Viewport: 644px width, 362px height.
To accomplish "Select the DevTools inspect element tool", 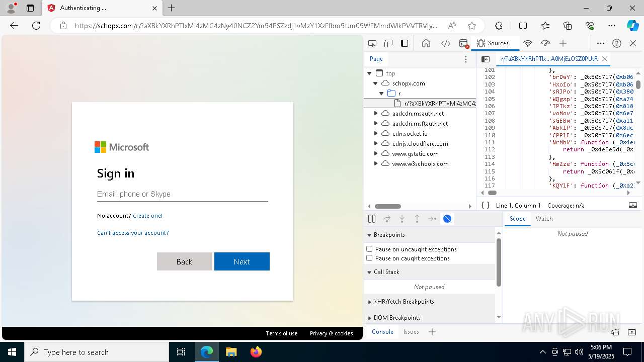I will [372, 43].
